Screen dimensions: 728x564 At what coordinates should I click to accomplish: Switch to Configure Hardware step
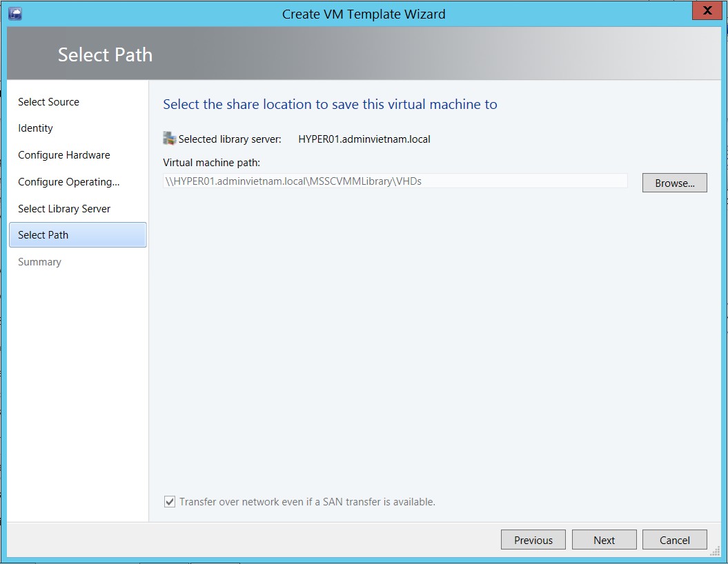[64, 155]
